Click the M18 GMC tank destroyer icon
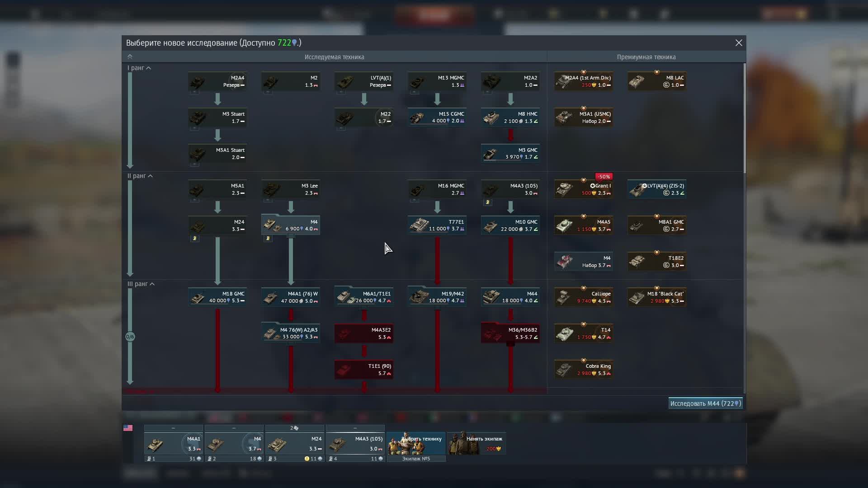This screenshot has width=868, height=488. 198,297
